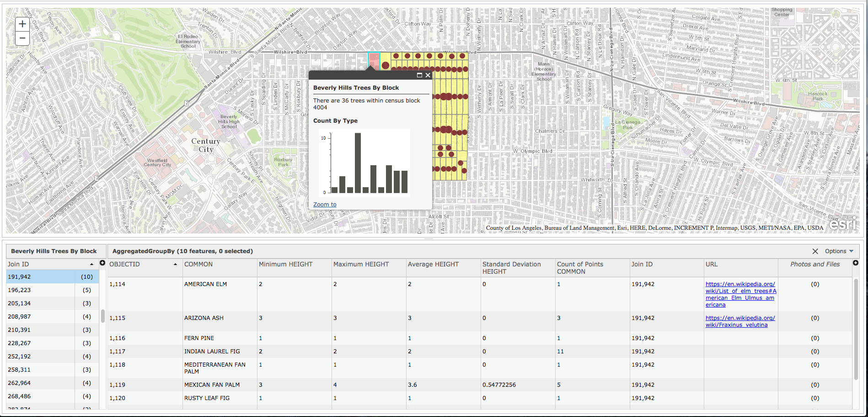
Task: Select Join ID 196,223 in the list
Action: [41, 290]
